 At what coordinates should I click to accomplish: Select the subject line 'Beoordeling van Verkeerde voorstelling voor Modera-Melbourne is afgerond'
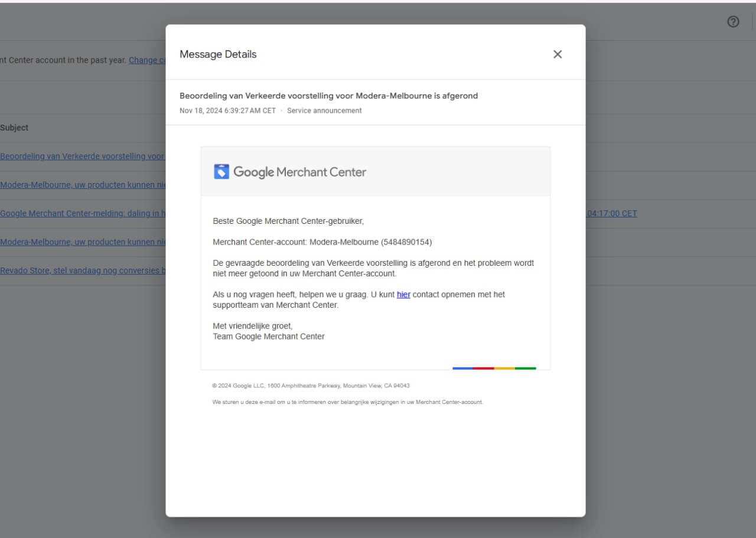coord(328,96)
